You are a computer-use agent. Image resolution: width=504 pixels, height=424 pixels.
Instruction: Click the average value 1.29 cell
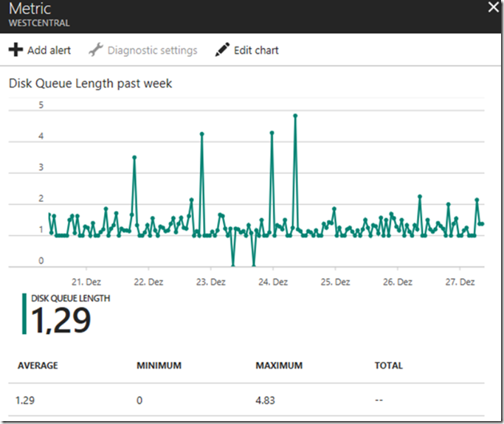point(25,400)
